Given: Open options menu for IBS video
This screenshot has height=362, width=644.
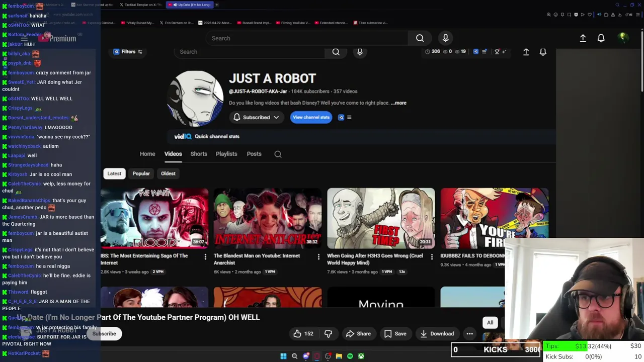Looking at the screenshot, I should pos(205,257).
